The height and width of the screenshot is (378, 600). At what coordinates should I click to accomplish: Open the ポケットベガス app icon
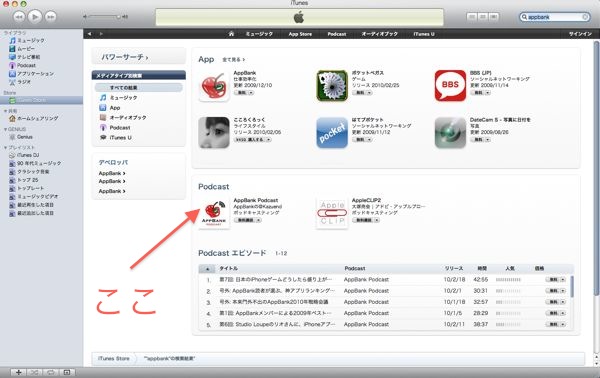(x=332, y=86)
